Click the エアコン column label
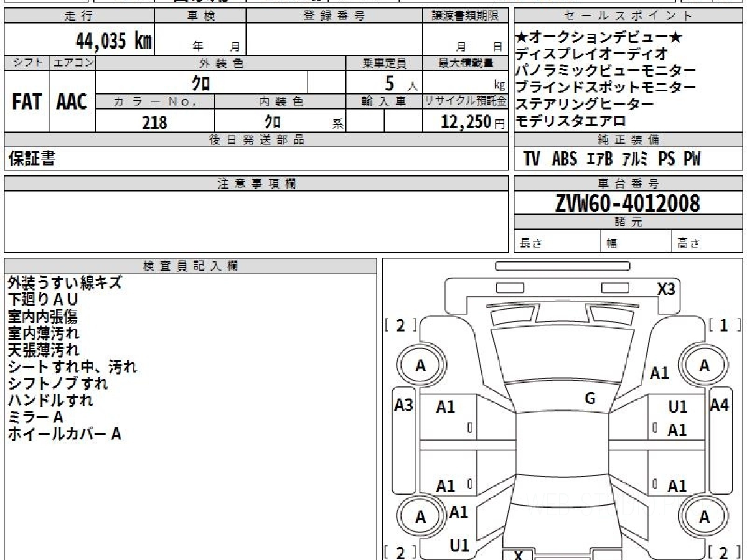The height and width of the screenshot is (560, 747). pos(73,63)
